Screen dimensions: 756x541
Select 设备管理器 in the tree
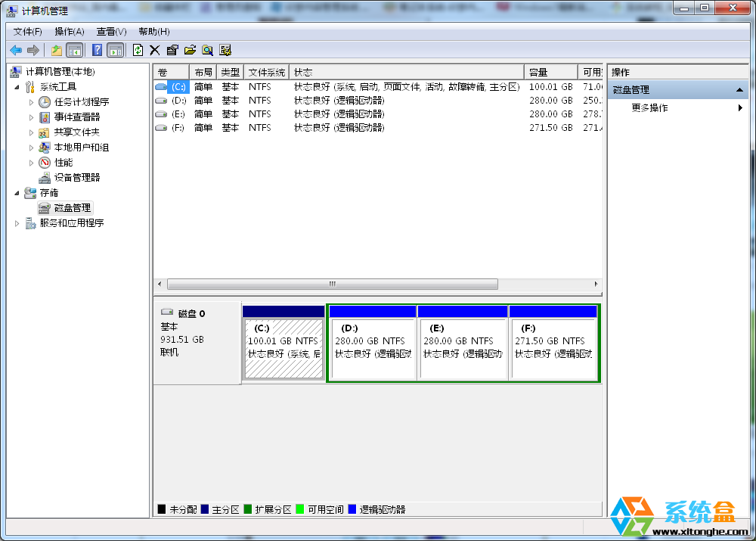coord(76,178)
